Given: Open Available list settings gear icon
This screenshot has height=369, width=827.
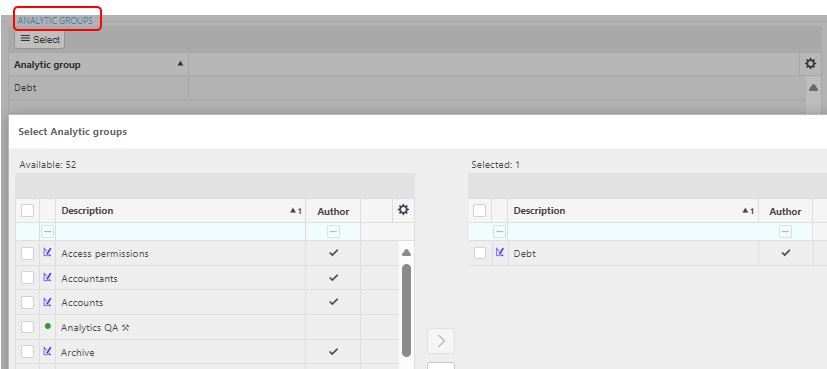Looking at the screenshot, I should 403,210.
